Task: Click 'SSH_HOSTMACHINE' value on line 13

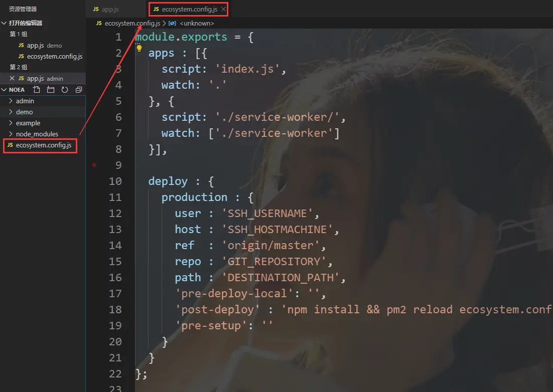Action: [x=277, y=229]
